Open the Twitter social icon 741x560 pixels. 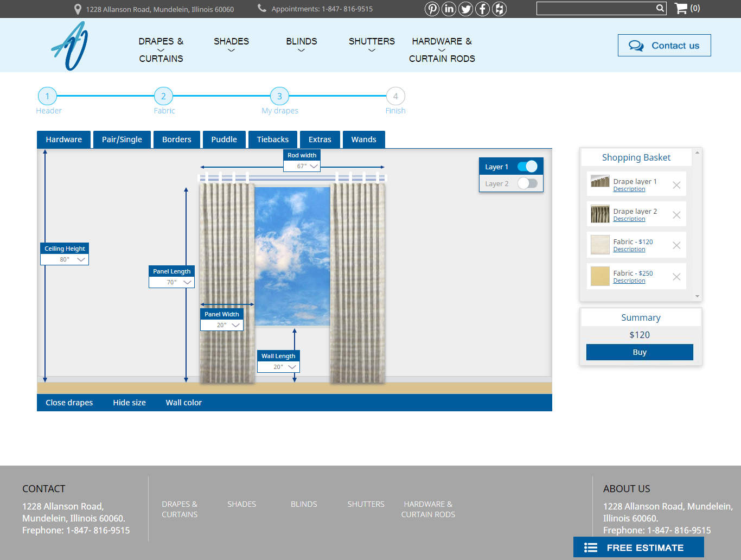(465, 9)
